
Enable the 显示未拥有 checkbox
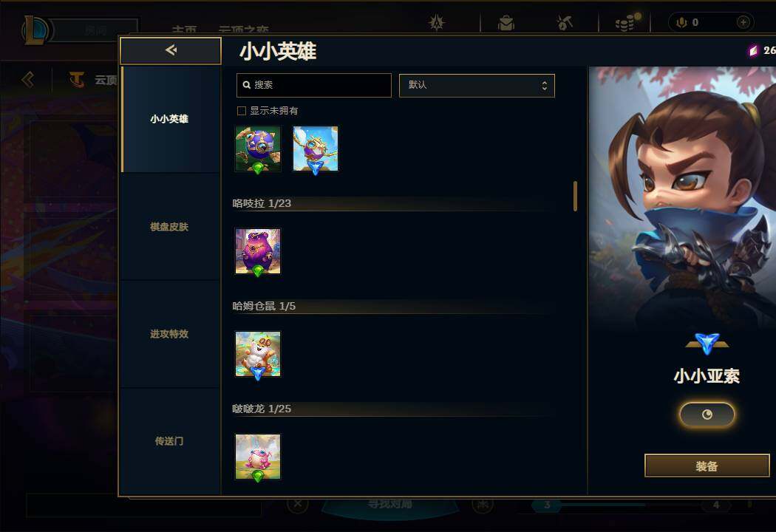(x=242, y=111)
